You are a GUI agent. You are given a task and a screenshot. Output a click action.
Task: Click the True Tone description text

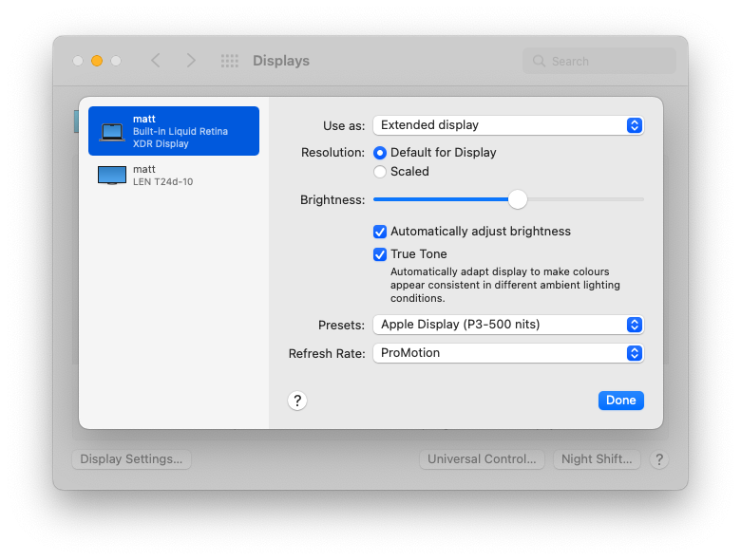[x=505, y=285]
